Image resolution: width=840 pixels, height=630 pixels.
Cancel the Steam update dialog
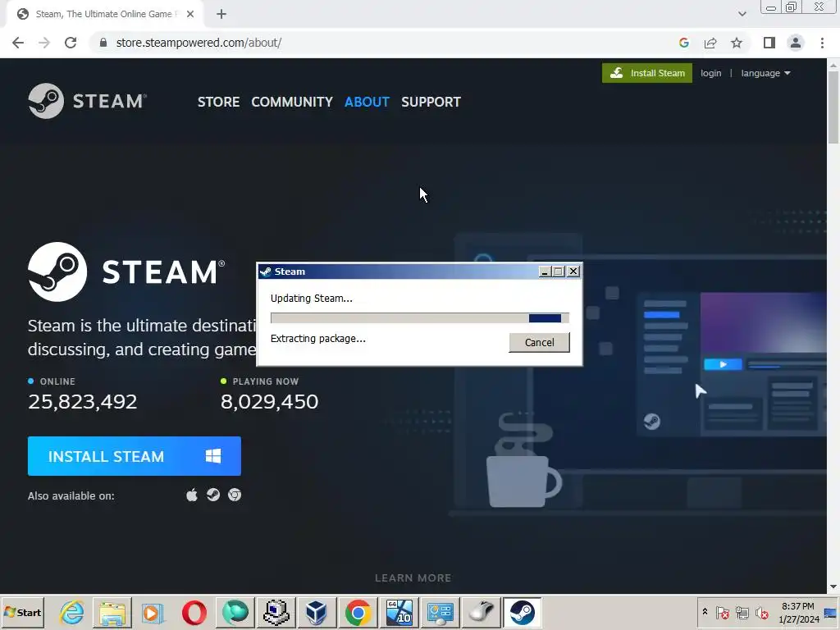(539, 342)
